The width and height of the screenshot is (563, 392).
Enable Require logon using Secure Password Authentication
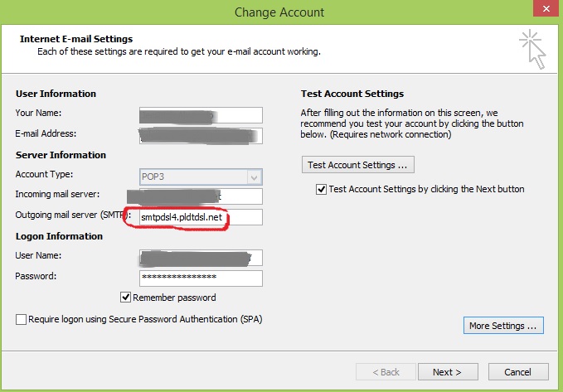coord(21,319)
